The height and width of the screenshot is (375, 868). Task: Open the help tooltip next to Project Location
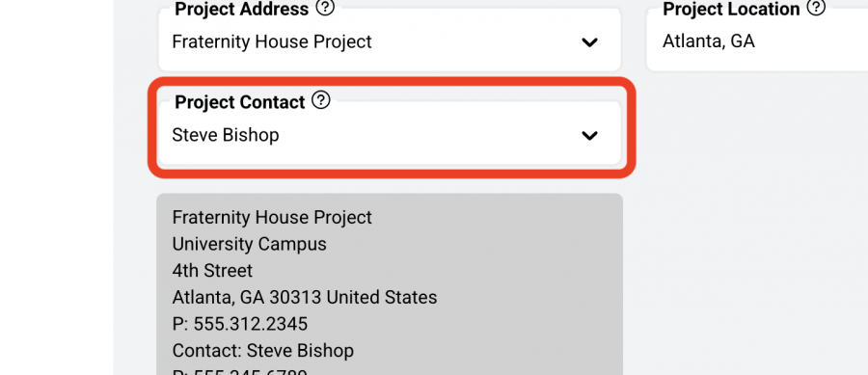[x=816, y=8]
